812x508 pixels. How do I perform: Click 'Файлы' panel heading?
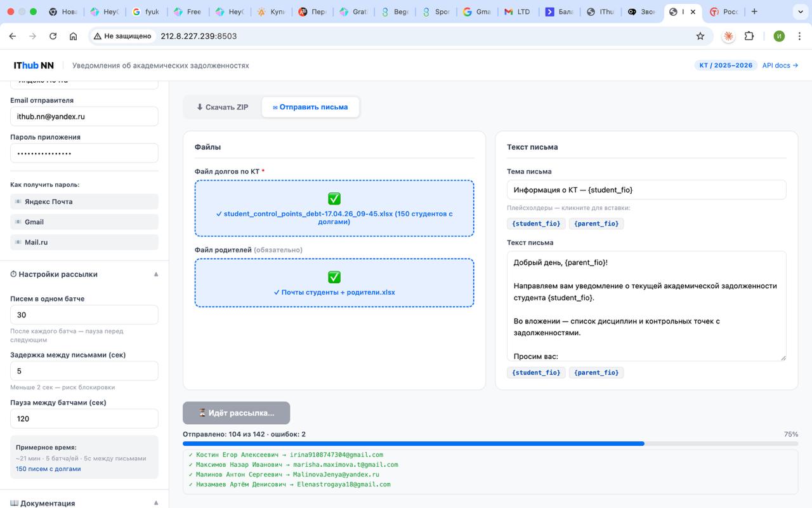(x=207, y=147)
